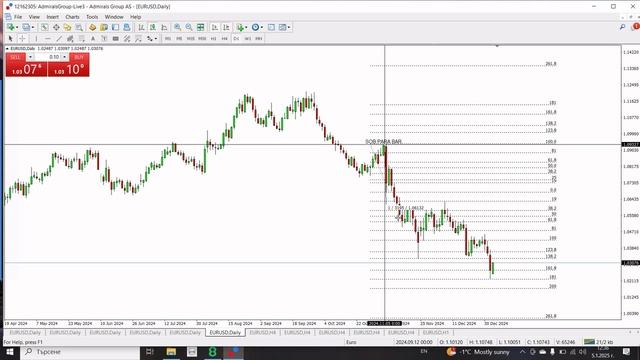Click the Zoom Out chart icon

click(x=189, y=27)
